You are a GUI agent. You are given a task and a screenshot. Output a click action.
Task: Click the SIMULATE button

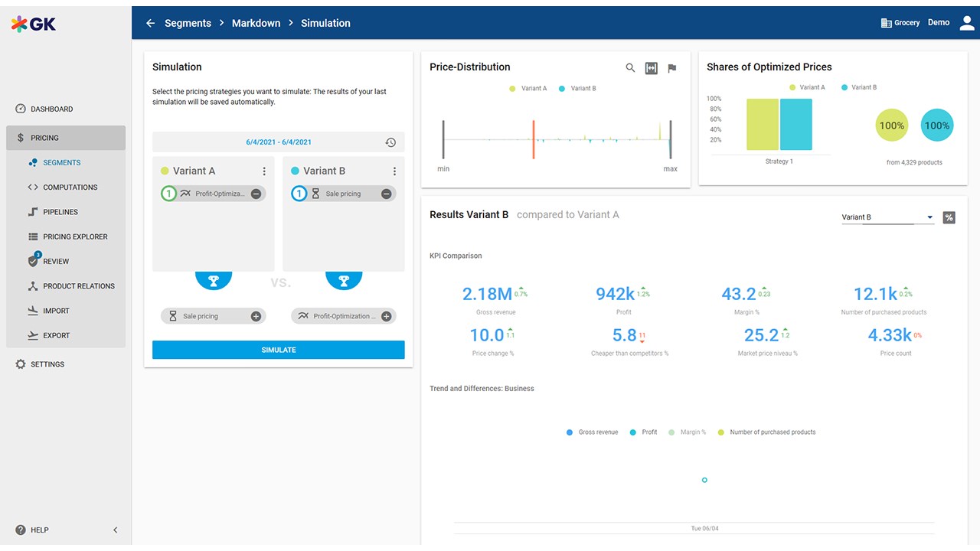[x=279, y=350]
